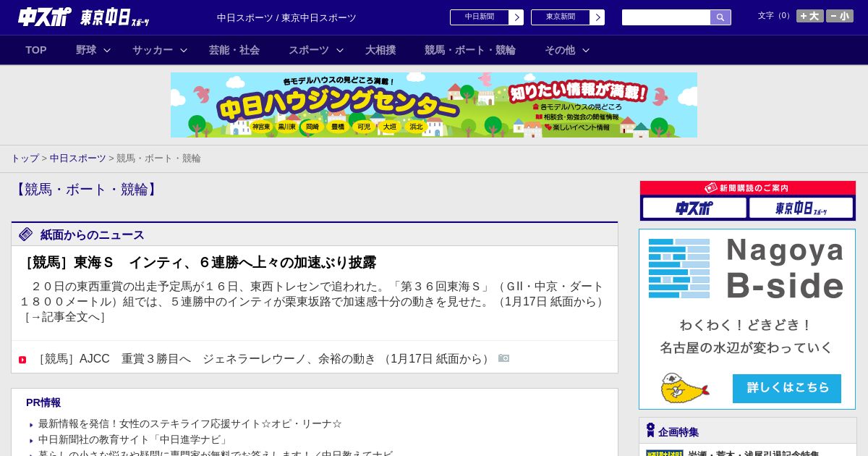Image resolution: width=868 pixels, height=456 pixels.
Task: Click the magnifier search button
Action: 720,17
